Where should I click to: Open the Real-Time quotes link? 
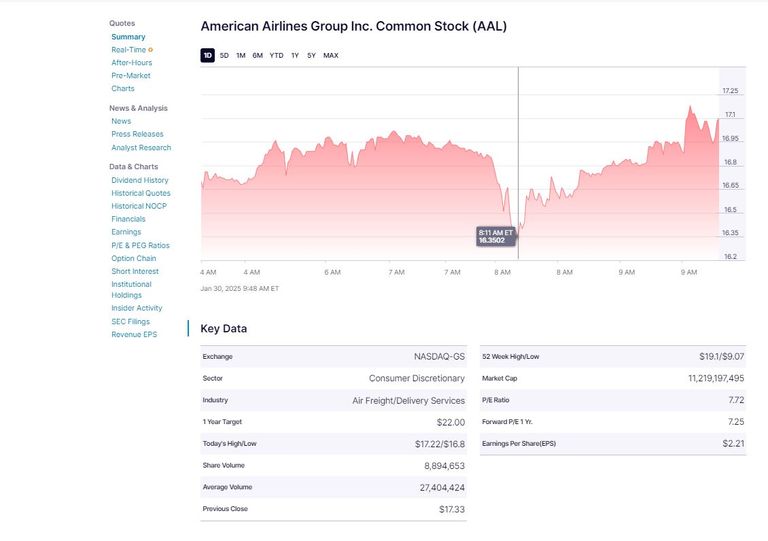(x=128, y=49)
